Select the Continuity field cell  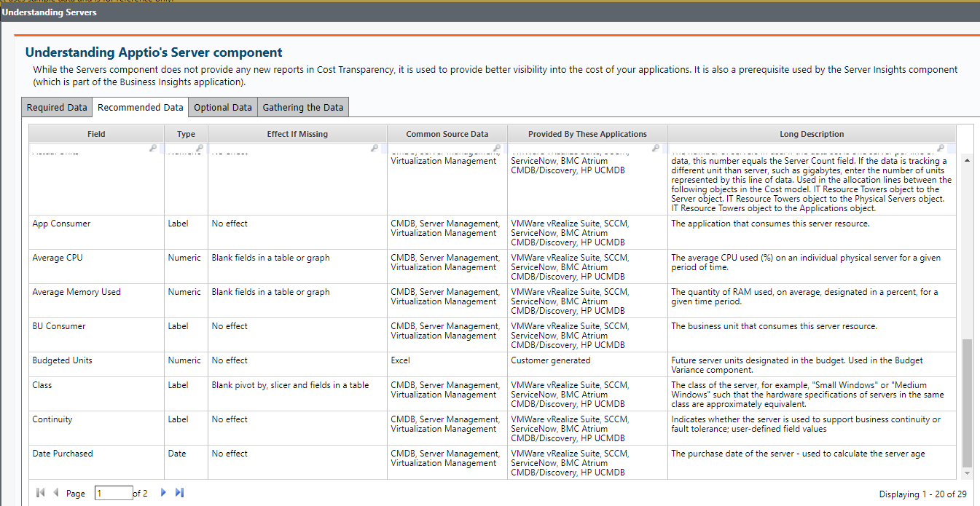tap(97, 428)
